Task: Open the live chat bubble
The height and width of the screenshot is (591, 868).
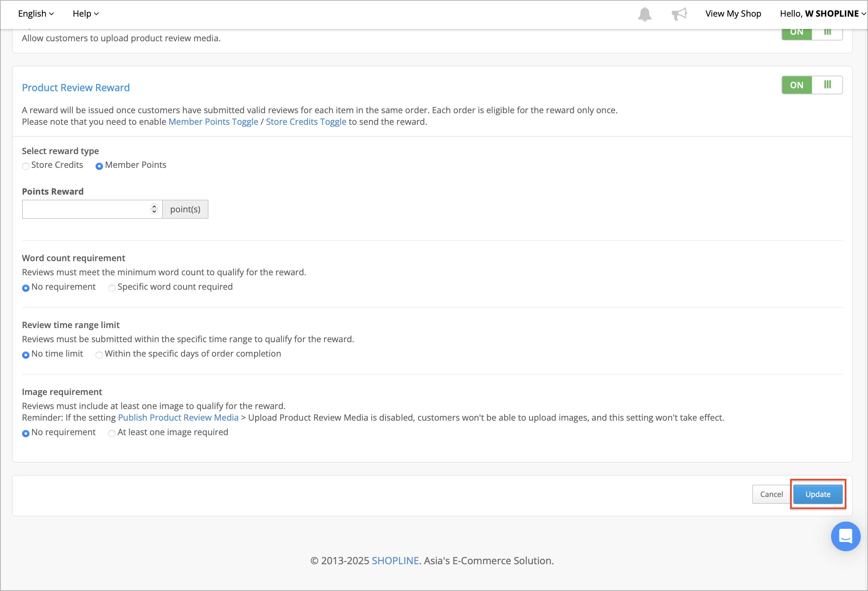Action: point(846,536)
